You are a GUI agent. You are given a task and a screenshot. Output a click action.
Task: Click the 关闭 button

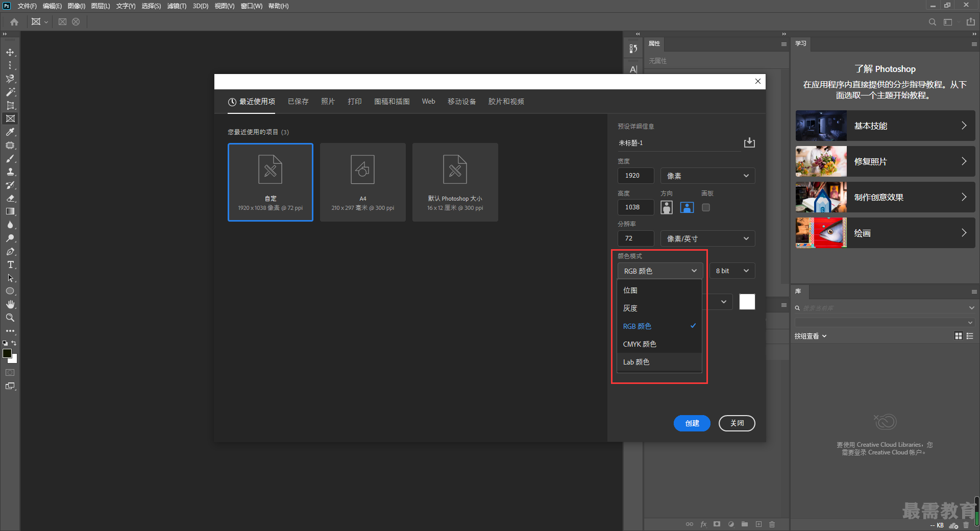click(737, 423)
